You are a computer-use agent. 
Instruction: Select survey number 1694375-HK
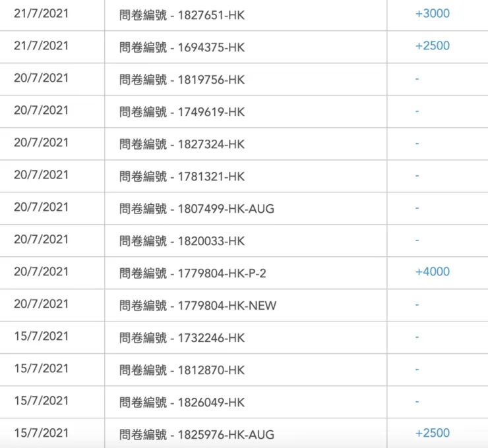tap(182, 47)
